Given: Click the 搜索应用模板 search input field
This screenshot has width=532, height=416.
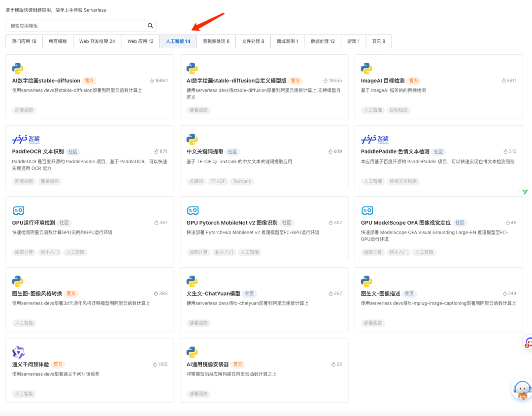Looking at the screenshot, I should coord(74,25).
